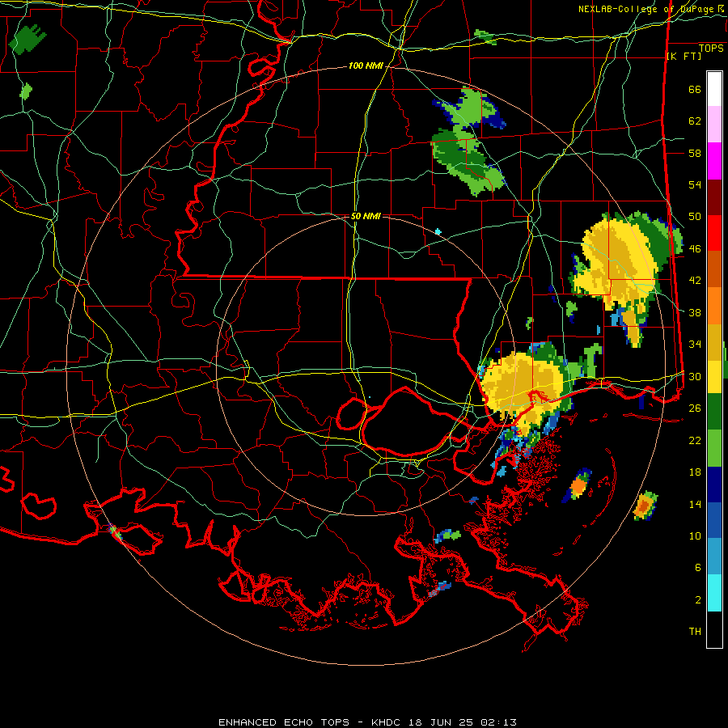Image resolution: width=728 pixels, height=728 pixels.
Task: Pick the light orange swatch at 38
Action: tap(714, 305)
